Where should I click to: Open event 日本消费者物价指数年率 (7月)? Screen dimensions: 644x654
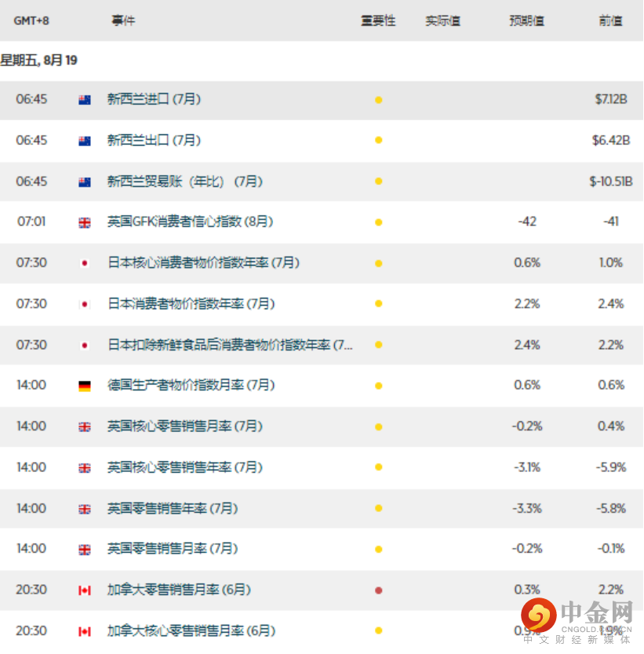191,303
